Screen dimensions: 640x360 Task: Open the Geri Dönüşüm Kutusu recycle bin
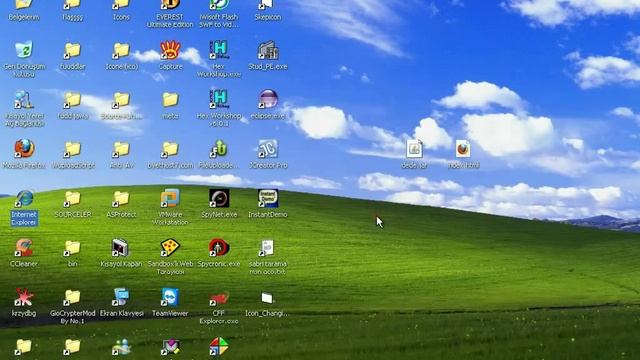pyautogui.click(x=24, y=50)
